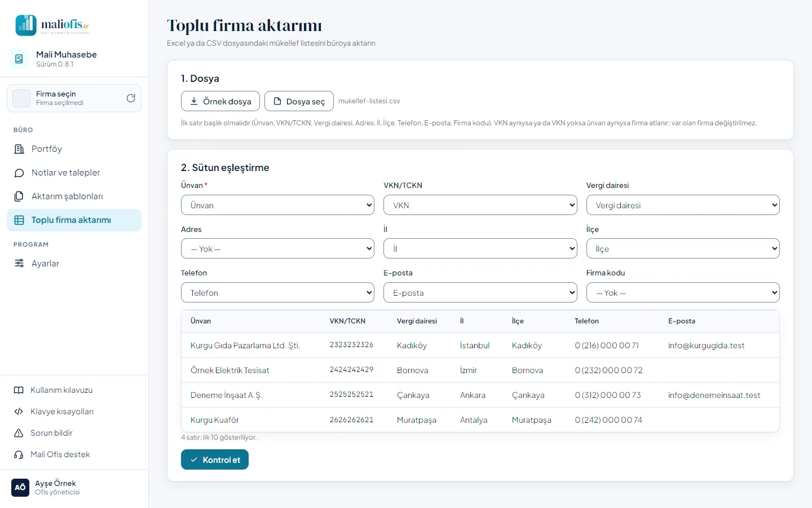Click the Mali Ofis destek headset icon
The image size is (812, 508).
pyautogui.click(x=19, y=454)
